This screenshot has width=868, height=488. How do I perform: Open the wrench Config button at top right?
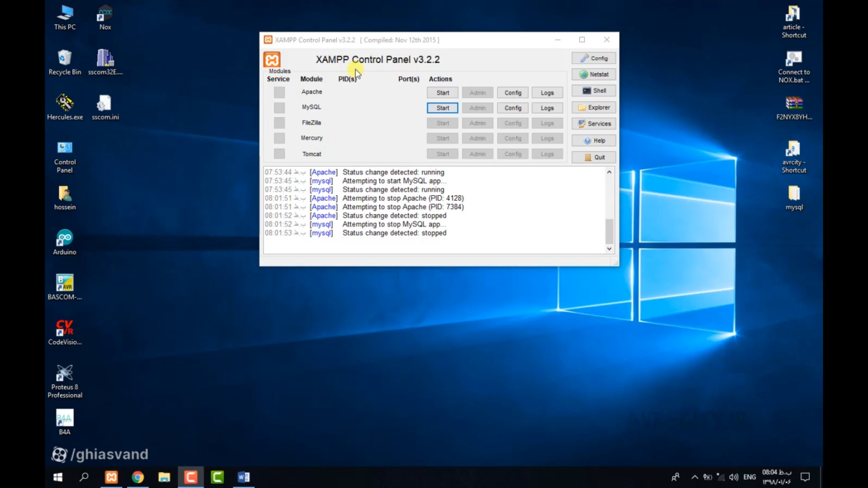click(594, 58)
